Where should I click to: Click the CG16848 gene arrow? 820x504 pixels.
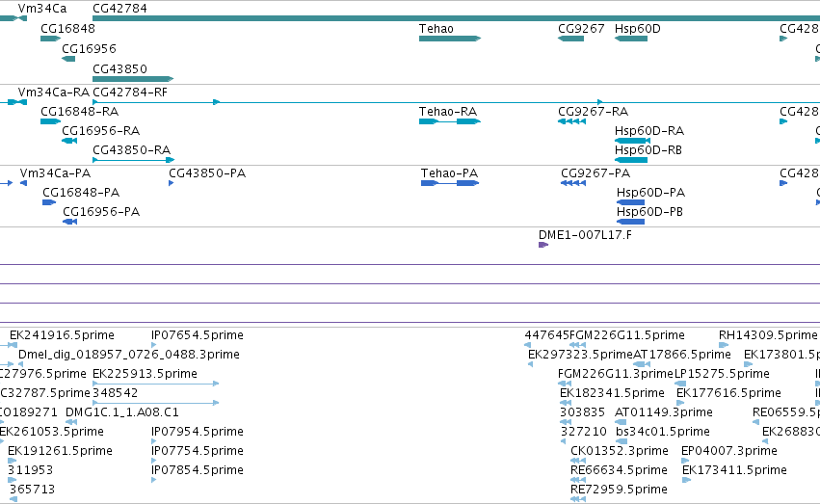click(51, 39)
